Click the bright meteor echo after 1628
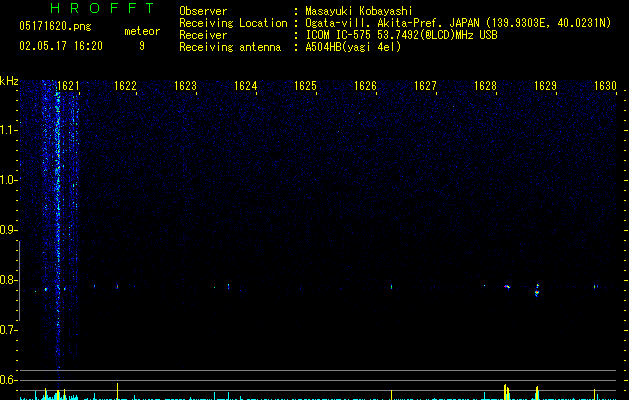Screen dimensions: 629x400 coord(507,287)
